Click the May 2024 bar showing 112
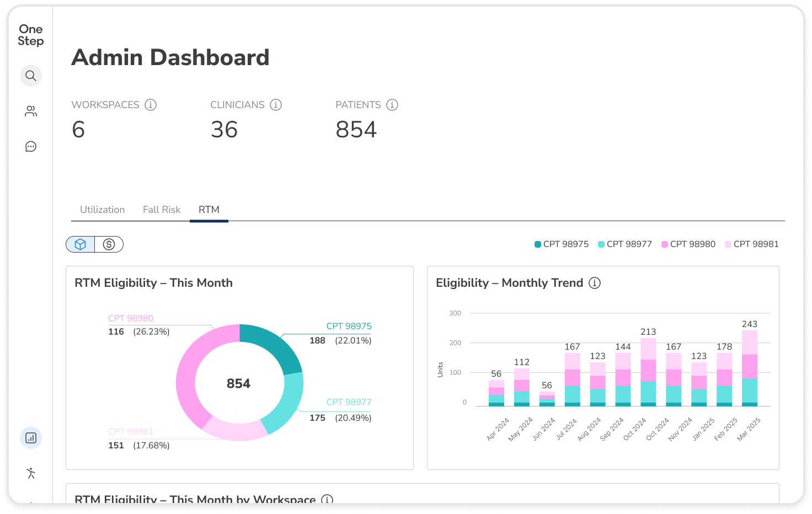The width and height of the screenshot is (812, 514). (x=522, y=388)
